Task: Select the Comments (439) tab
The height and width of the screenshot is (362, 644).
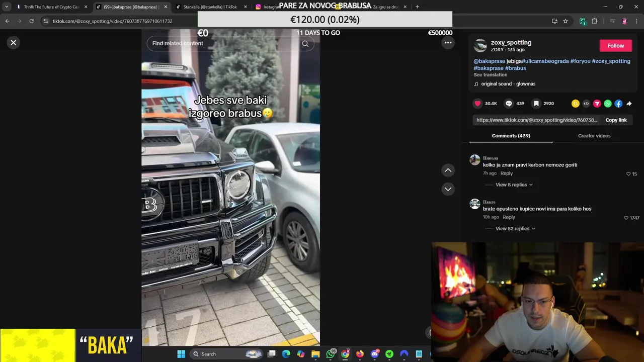Action: click(x=511, y=136)
